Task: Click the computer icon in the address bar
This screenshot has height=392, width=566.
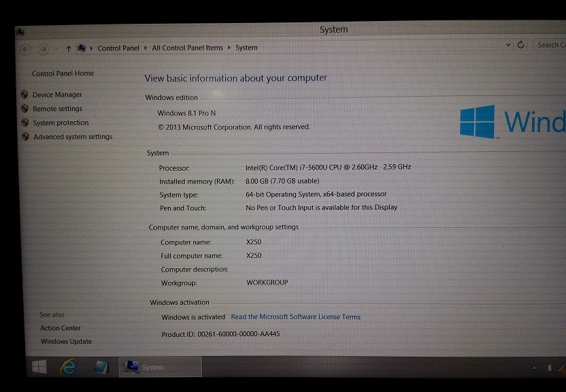Action: 82,48
